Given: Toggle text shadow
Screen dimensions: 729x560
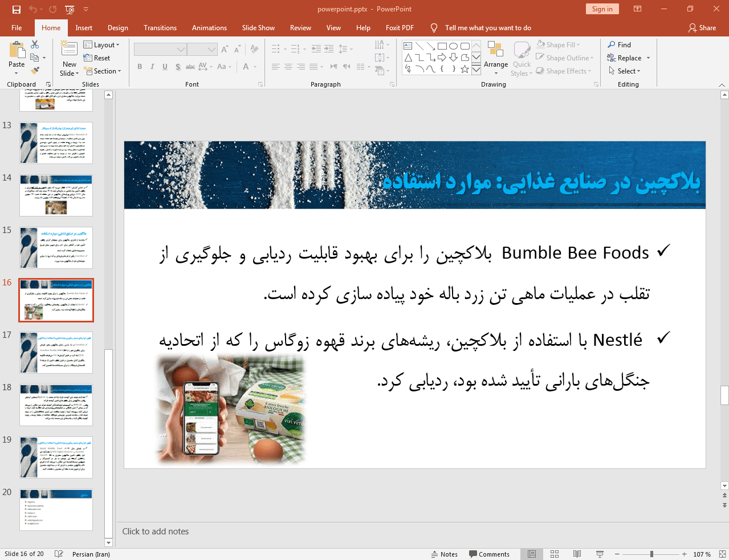Looking at the screenshot, I should point(178,67).
